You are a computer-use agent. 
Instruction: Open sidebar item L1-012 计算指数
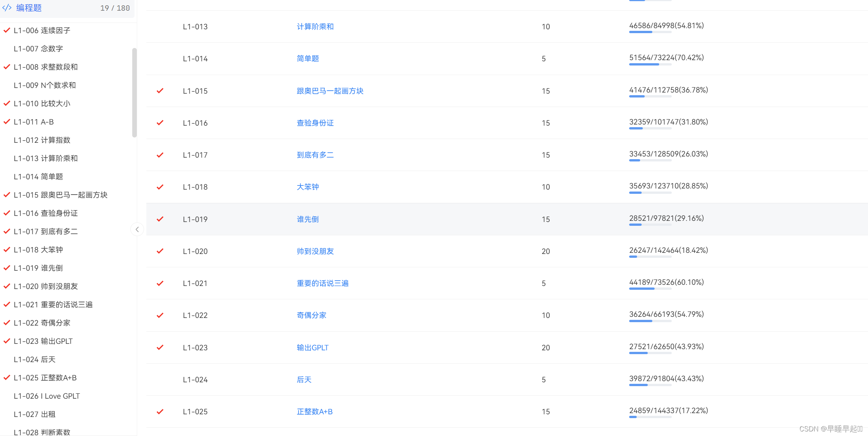(x=42, y=140)
